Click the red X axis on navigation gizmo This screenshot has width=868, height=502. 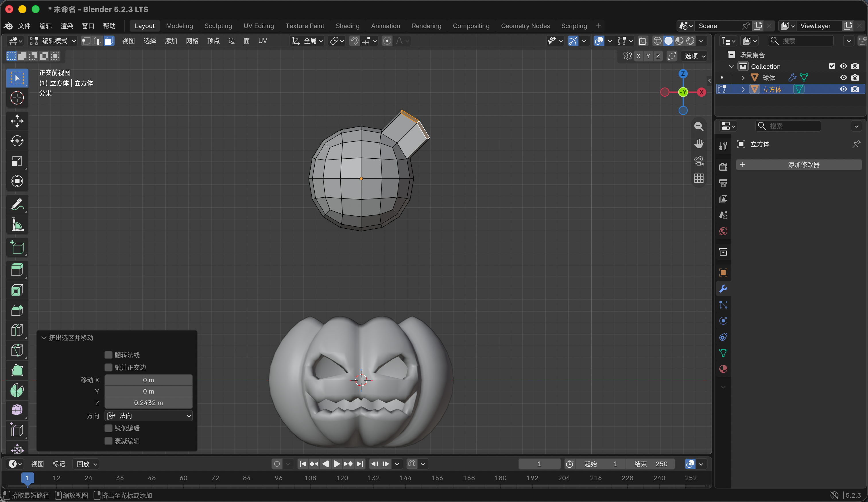coord(701,92)
